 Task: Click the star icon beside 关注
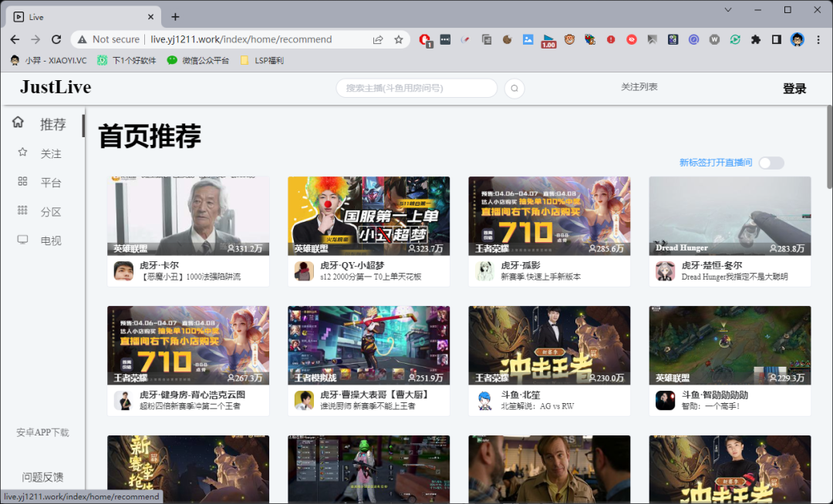(22, 153)
